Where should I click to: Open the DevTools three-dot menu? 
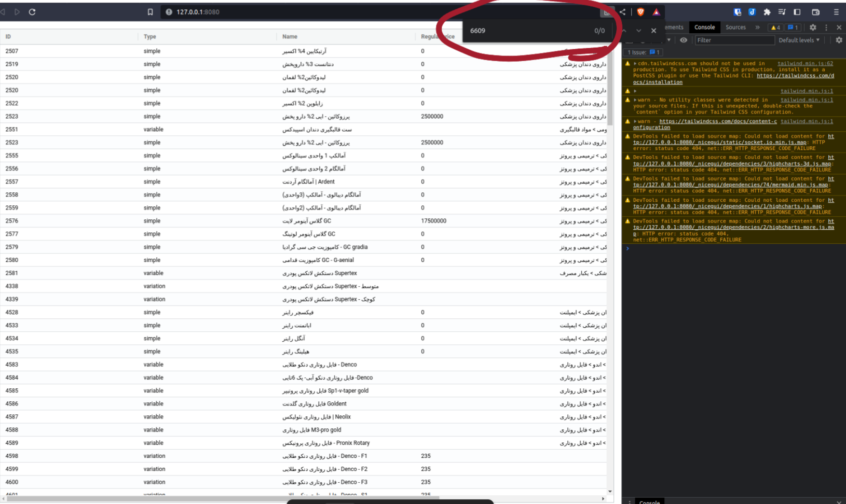[827, 27]
